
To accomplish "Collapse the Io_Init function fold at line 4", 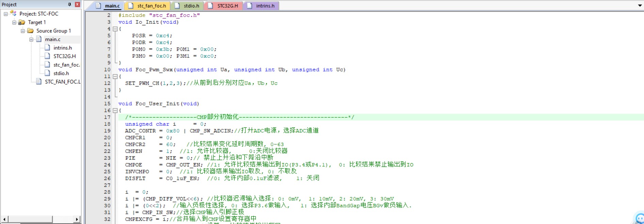I will click(x=115, y=29).
